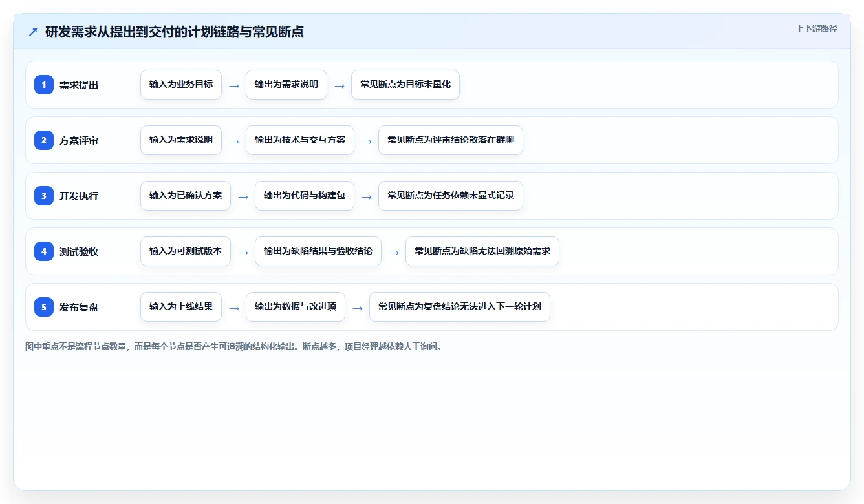Viewport: 864px width, 504px height.
Task: Choose the 输出为代码与构建包 chip
Action: (305, 196)
